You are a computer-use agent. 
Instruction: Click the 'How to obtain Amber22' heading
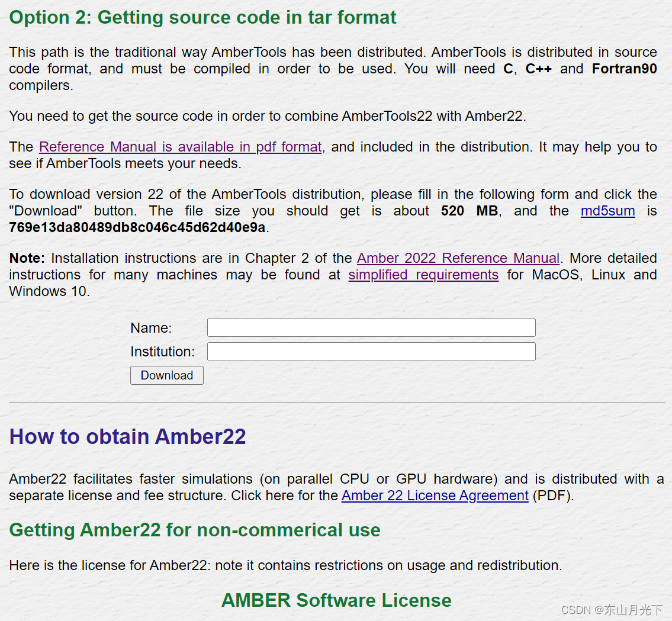click(x=128, y=437)
